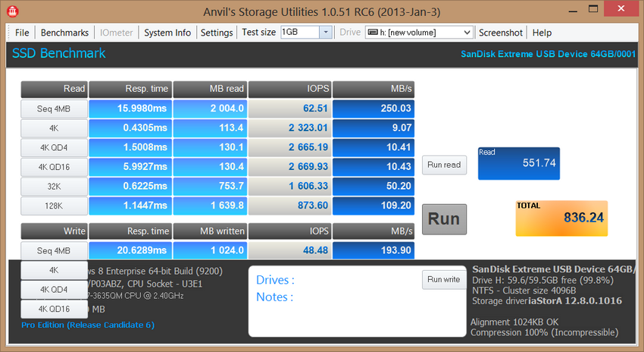The image size is (644, 352).
Task: Click the write 4K QD16 test button
Action: tap(54, 309)
